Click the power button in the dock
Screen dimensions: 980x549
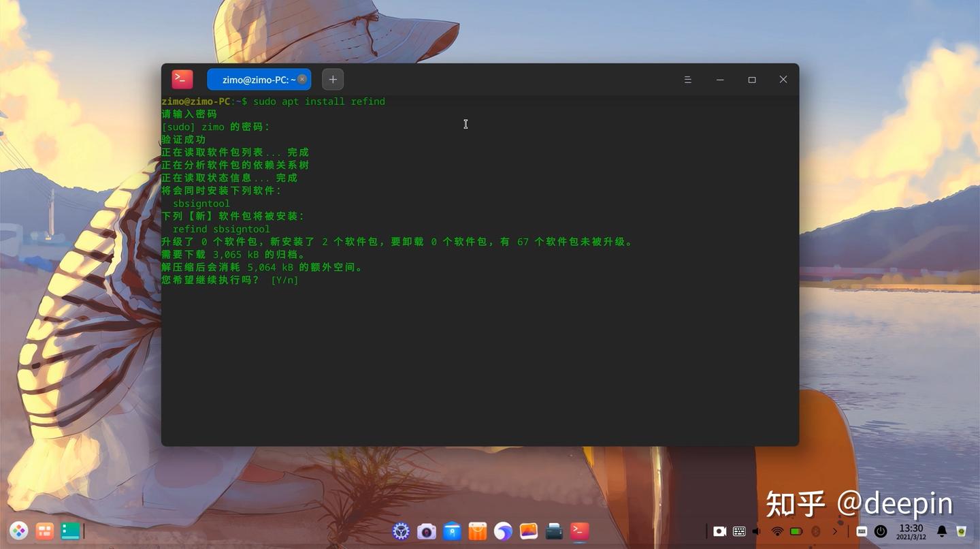pos(881,531)
